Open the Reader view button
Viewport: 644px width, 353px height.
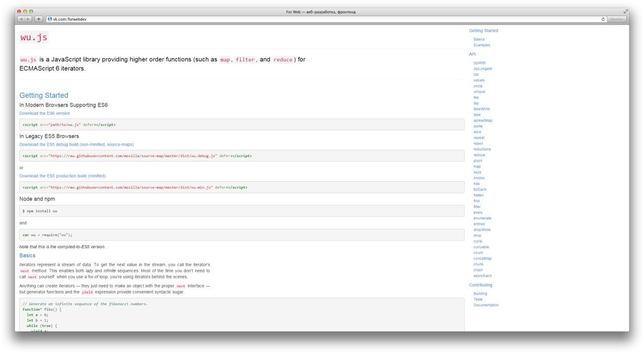pyautogui.click(x=616, y=19)
